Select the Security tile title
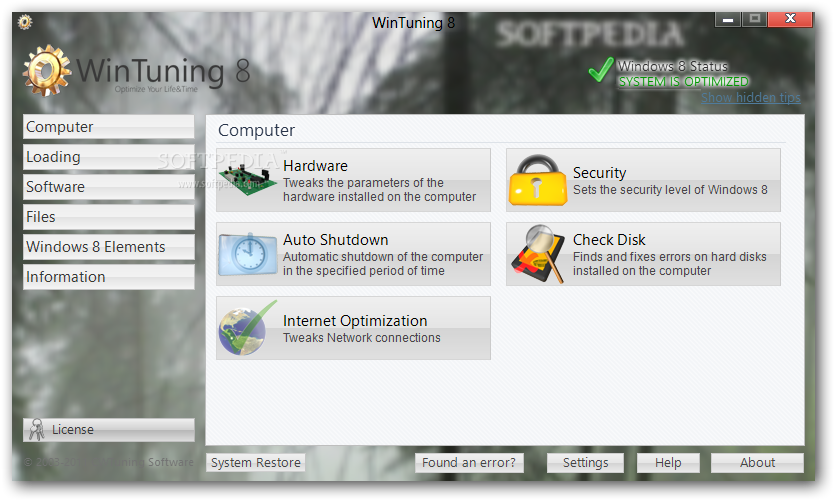Viewport: 835px width, 501px height. click(x=600, y=173)
